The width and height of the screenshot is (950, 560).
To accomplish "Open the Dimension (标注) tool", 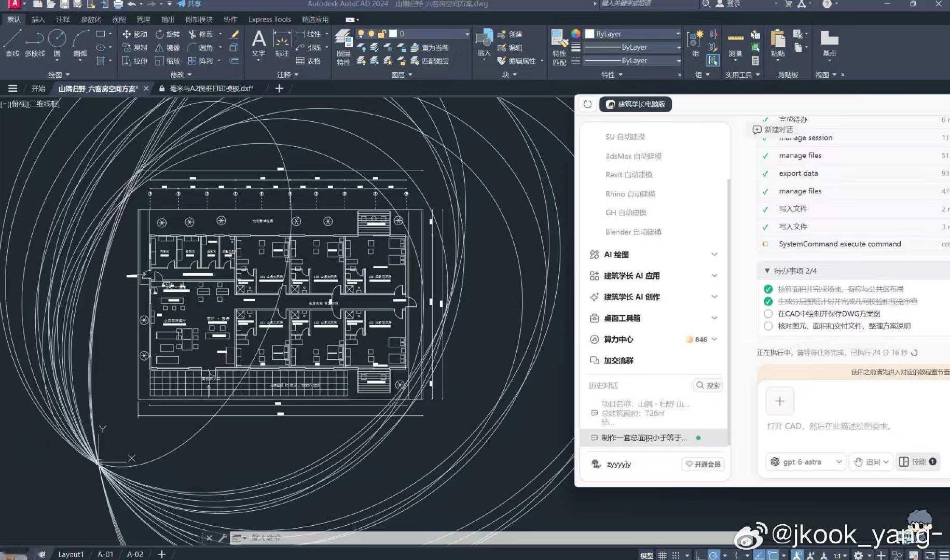I will (282, 44).
